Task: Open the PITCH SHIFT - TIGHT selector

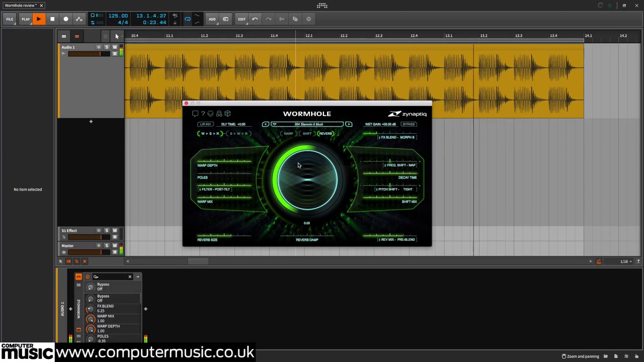Action: 396,190
